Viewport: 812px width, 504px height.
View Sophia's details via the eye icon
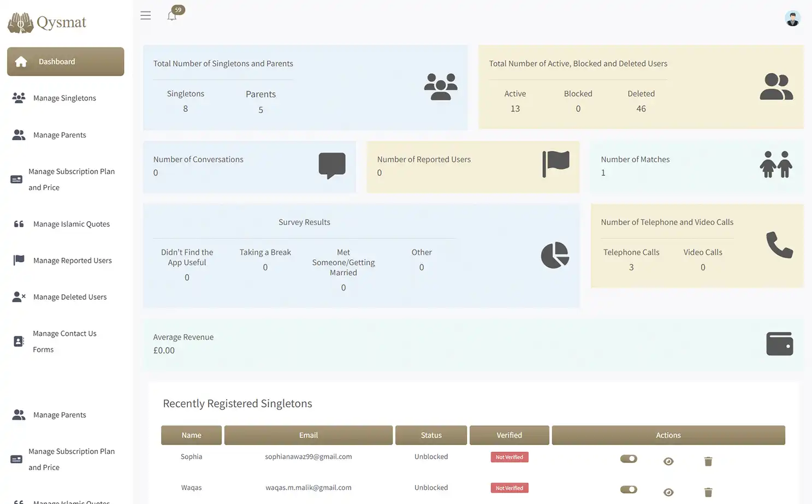coord(668,461)
